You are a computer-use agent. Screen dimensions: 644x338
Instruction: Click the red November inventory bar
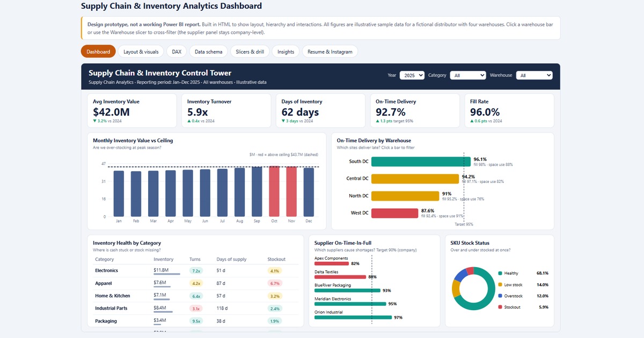click(291, 192)
